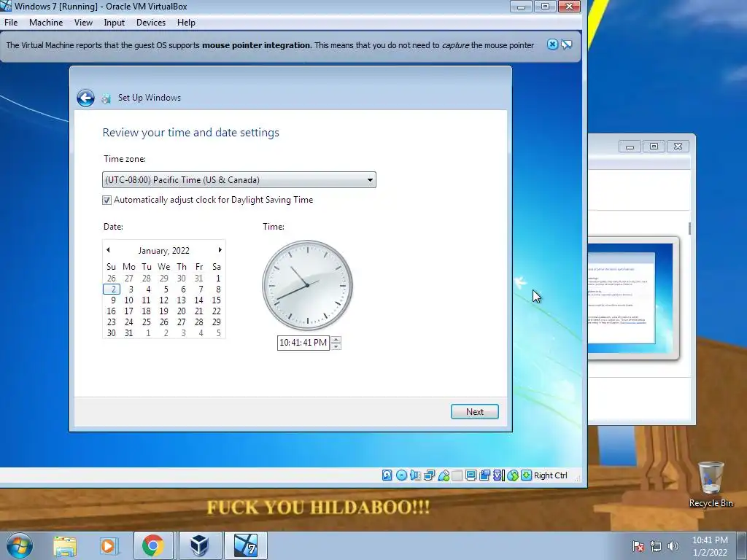This screenshot has height=560, width=747.
Task: Click the CPU virtualization status icon
Action: [x=498, y=475]
